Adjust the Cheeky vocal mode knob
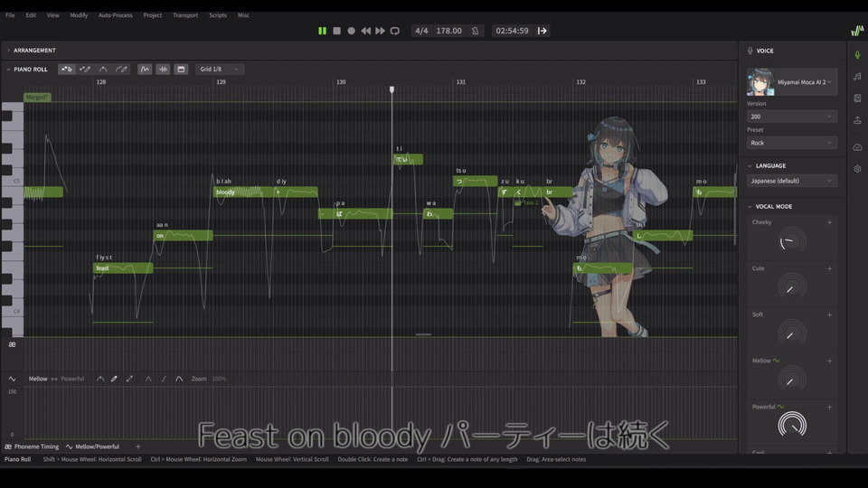Screen dimensions: 868x488 pyautogui.click(x=792, y=241)
